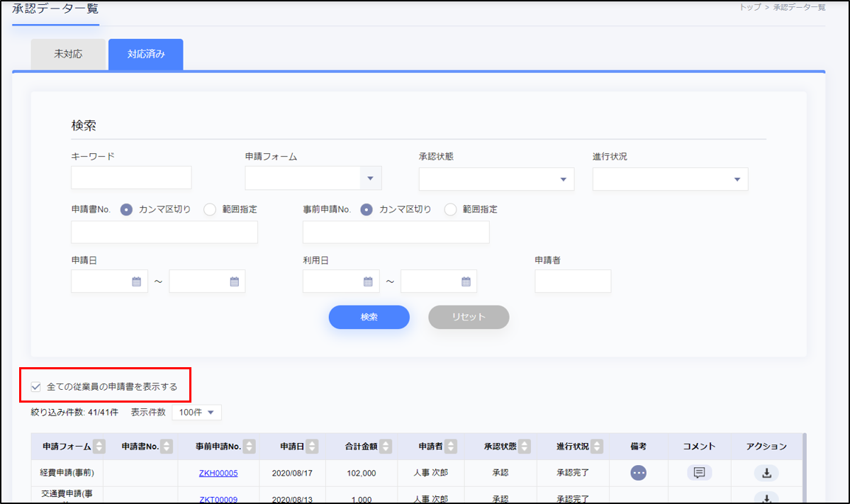Download the 経費申請(事前) row via action icon
Viewport: 850px width, 504px height.
[766, 473]
